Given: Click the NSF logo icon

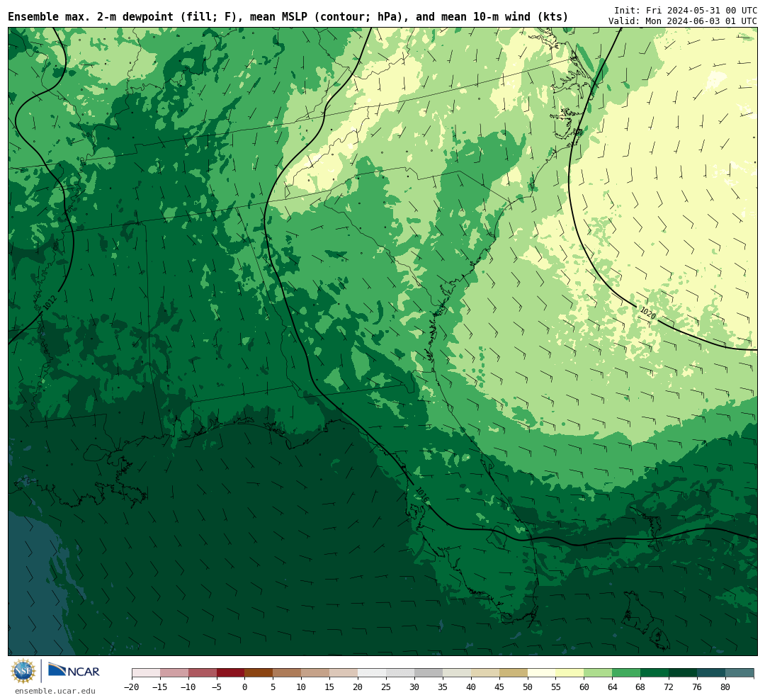Looking at the screenshot, I should 23,671.
